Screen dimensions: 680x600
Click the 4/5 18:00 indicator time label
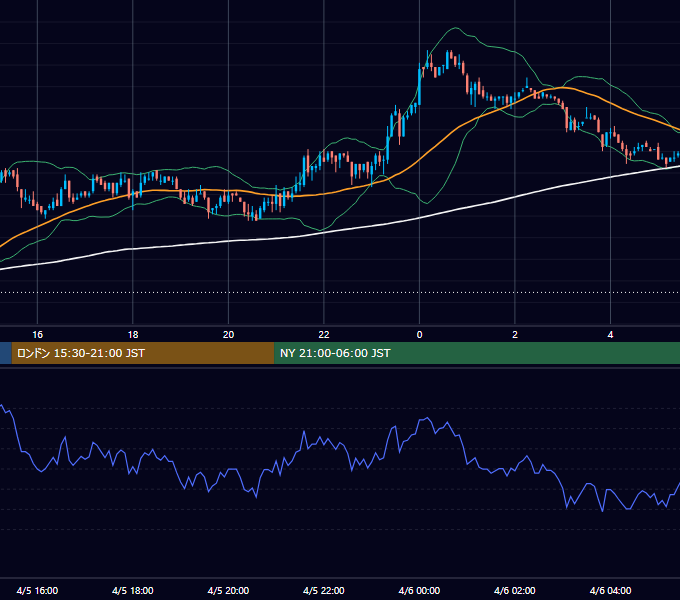click(x=133, y=590)
